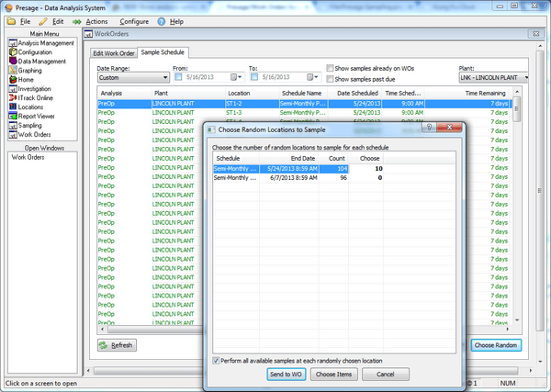The image size is (551, 392).
Task: Open the Graphing icon in Main Menu
Action: pyautogui.click(x=13, y=71)
